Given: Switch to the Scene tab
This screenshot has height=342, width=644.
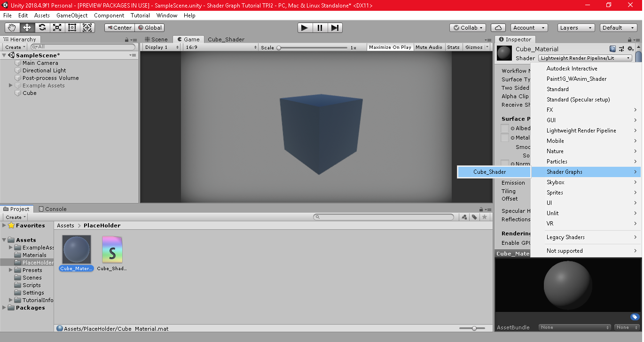Looking at the screenshot, I should [157, 39].
